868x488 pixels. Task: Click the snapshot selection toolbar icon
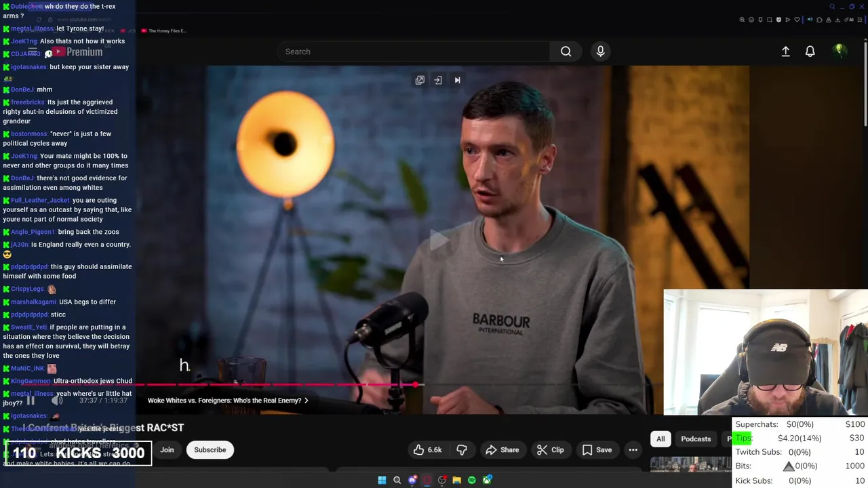click(770, 20)
